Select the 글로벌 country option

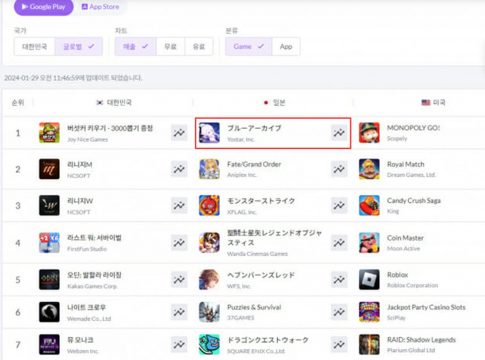click(x=79, y=46)
